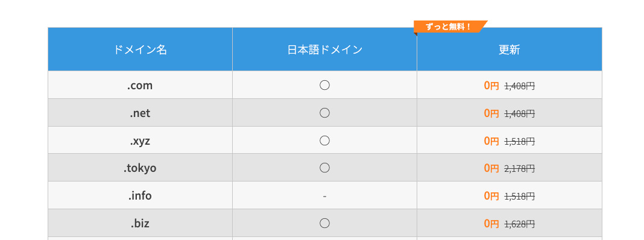Click the .biz domain name cell

[140, 223]
